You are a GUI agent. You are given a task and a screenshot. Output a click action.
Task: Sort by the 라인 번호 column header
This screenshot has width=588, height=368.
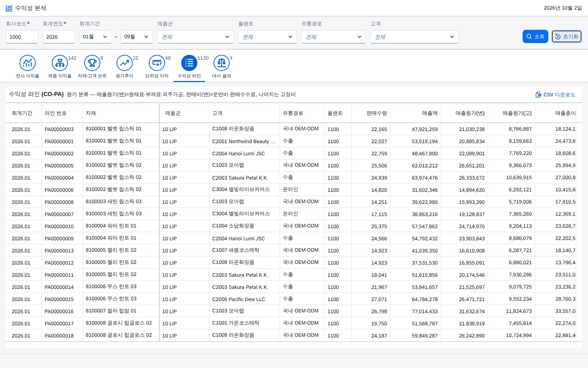(62, 113)
